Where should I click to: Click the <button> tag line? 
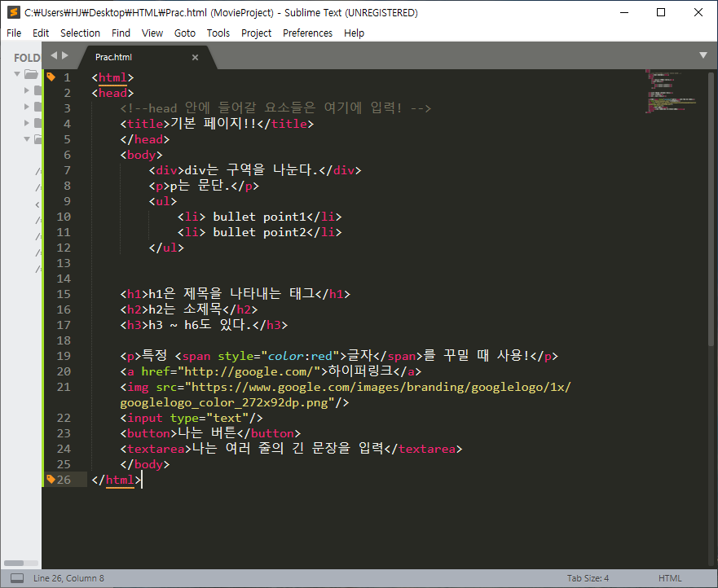point(210,433)
